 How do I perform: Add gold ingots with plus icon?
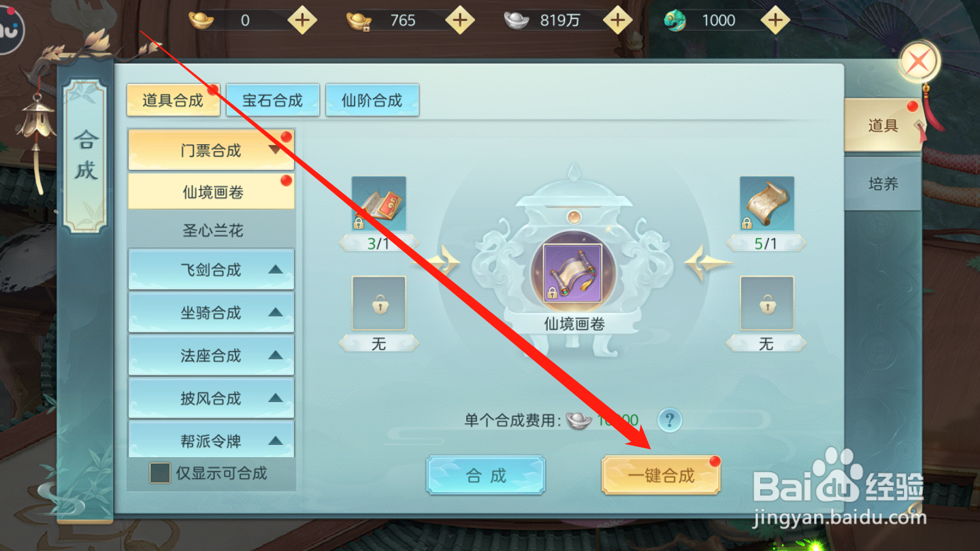pyautogui.click(x=302, y=20)
